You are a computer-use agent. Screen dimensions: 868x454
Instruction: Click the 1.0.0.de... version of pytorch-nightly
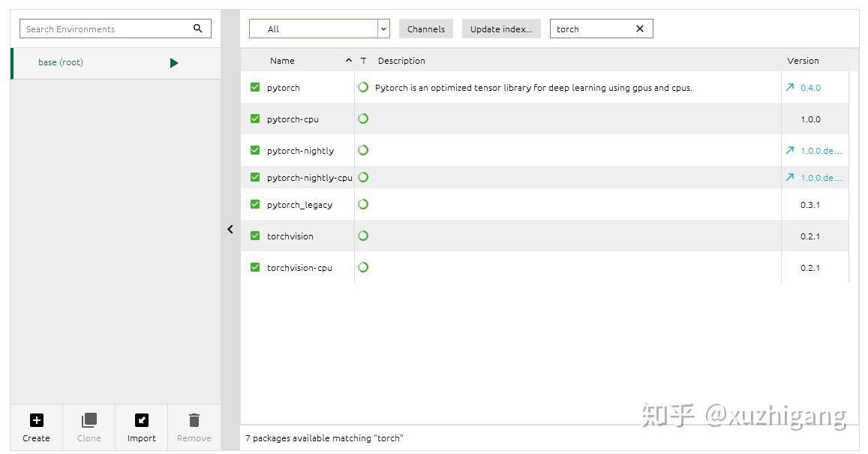pos(821,151)
